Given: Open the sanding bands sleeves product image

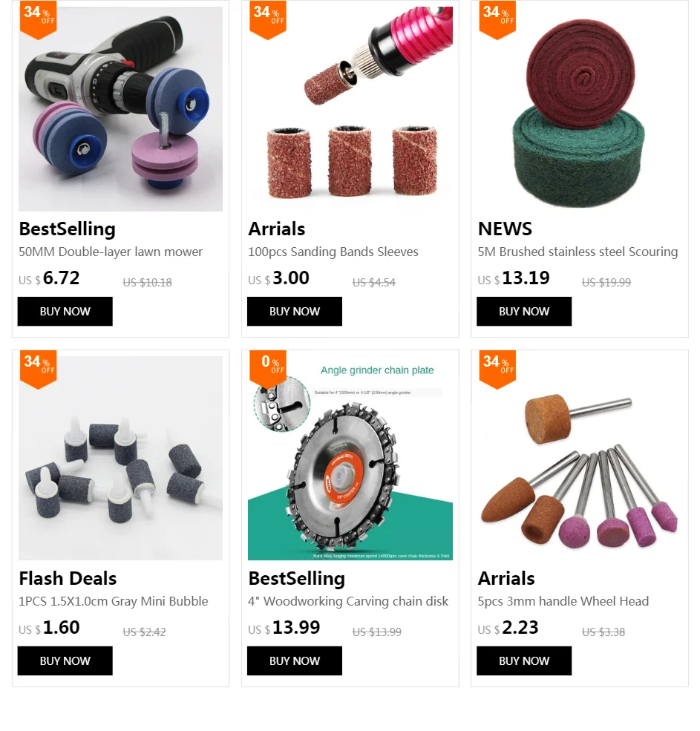Looking at the screenshot, I should (350, 109).
